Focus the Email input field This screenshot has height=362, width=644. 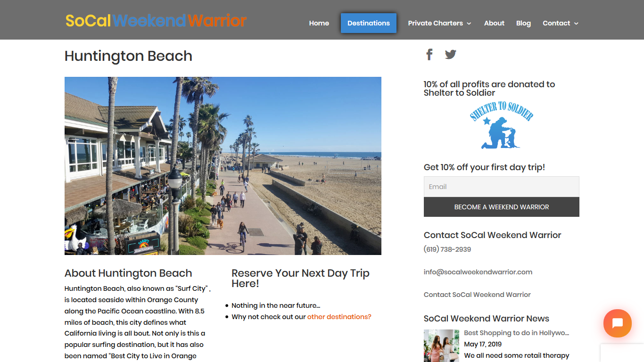tap(502, 187)
